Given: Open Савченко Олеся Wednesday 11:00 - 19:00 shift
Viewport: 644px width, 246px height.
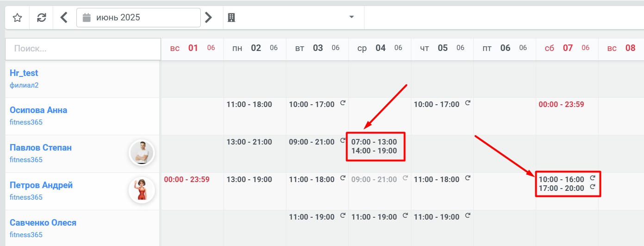Looking at the screenshot, I should (374, 217).
